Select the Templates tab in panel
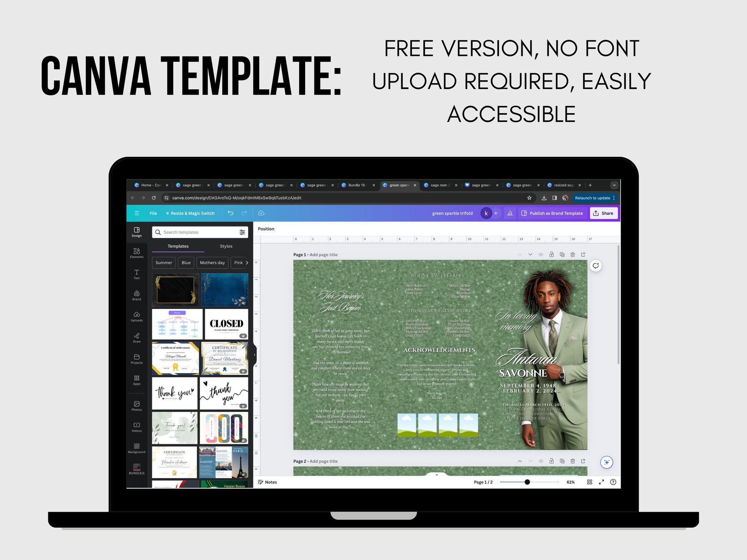 178,247
